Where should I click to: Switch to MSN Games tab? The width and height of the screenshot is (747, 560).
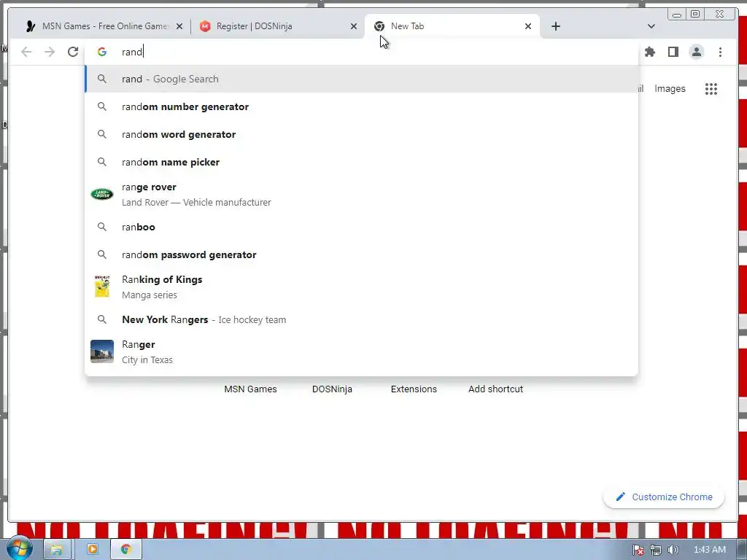coord(104,26)
